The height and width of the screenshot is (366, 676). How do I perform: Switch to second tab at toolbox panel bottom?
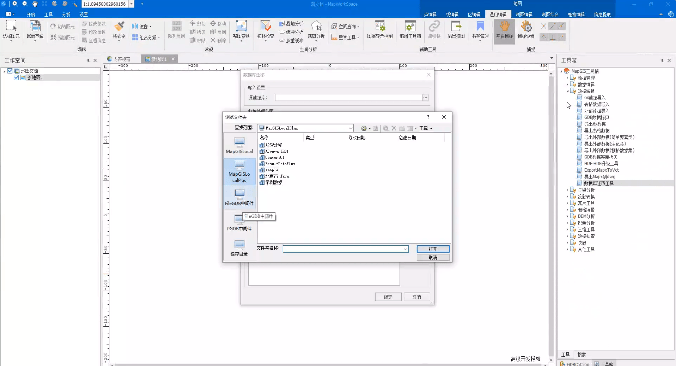pyautogui.click(x=582, y=354)
